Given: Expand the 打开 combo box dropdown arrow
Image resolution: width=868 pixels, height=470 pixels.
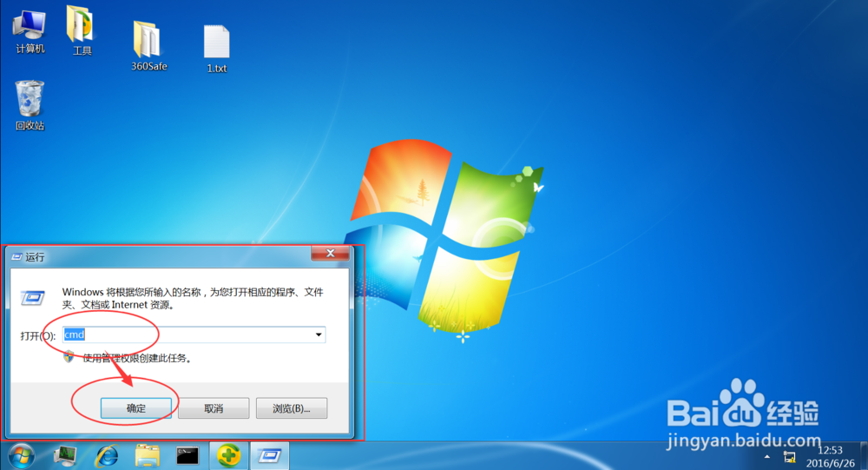Looking at the screenshot, I should coord(319,334).
